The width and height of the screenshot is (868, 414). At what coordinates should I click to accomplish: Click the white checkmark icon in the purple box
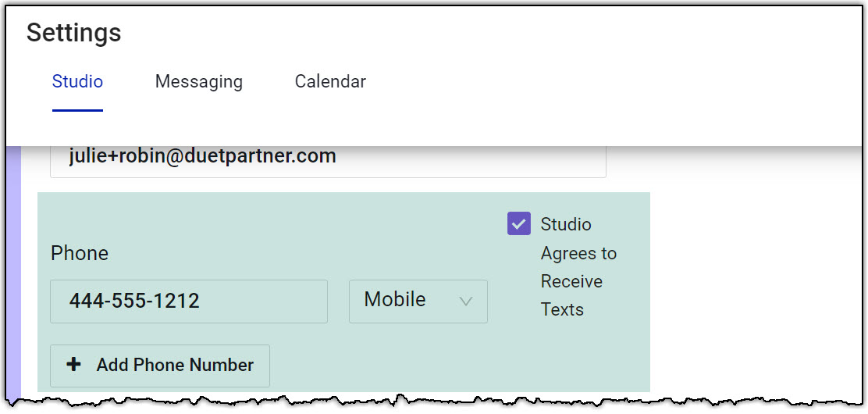(x=519, y=223)
